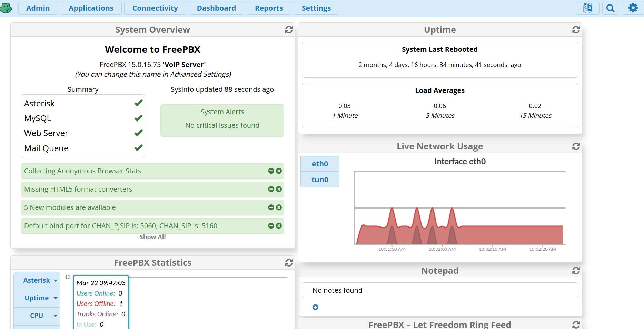Dismiss the Missing HTML5 format converters notice

click(279, 189)
